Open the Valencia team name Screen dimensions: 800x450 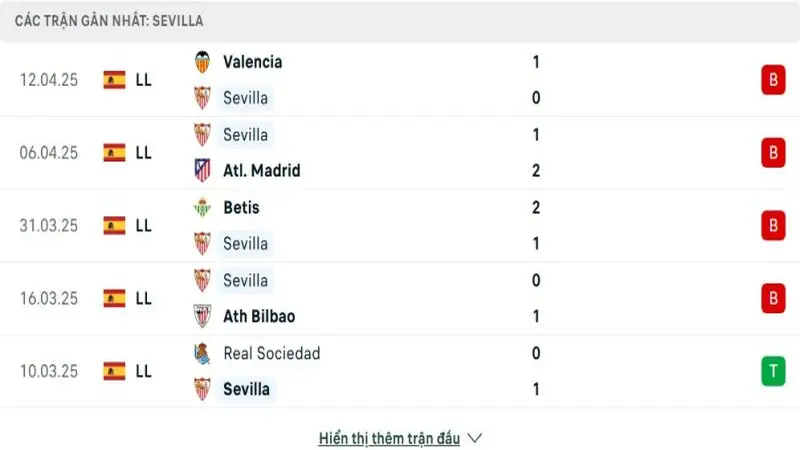pos(253,62)
